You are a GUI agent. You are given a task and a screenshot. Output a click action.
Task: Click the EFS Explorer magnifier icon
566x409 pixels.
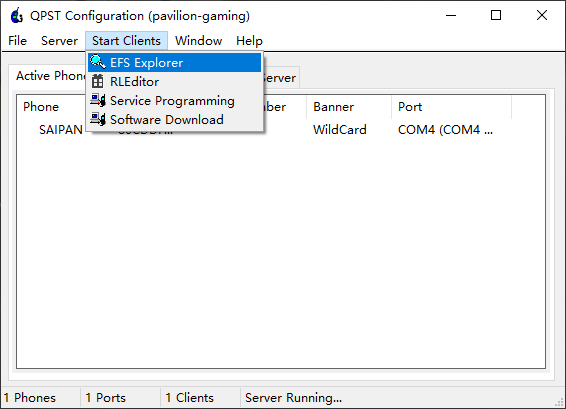pos(97,62)
